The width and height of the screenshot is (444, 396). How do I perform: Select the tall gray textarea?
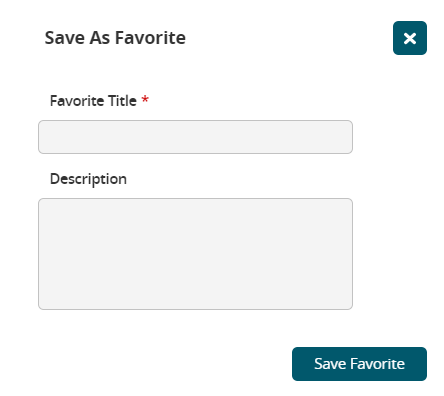click(x=195, y=254)
